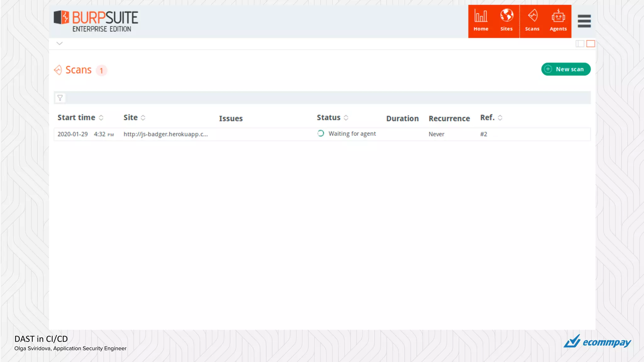Screen dimensions: 644x362
Task: Open the hamburger menu
Action: point(584,21)
